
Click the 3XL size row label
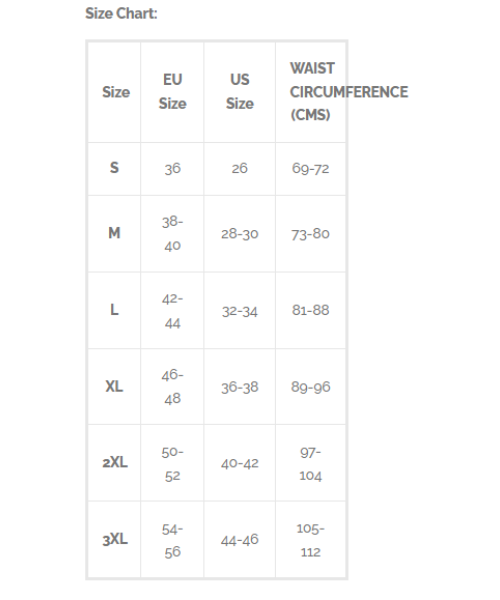[115, 540]
